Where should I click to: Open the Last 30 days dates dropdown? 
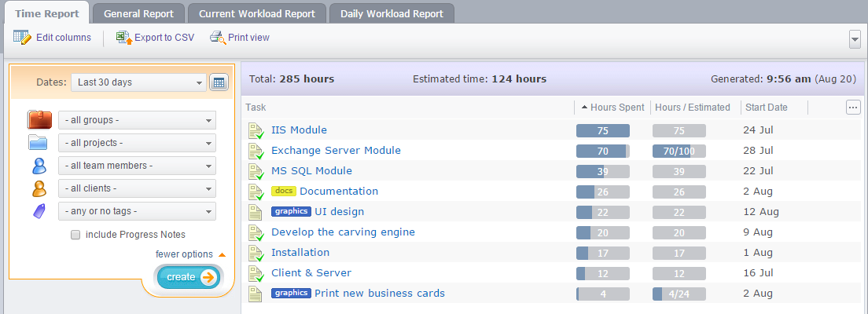[138, 82]
